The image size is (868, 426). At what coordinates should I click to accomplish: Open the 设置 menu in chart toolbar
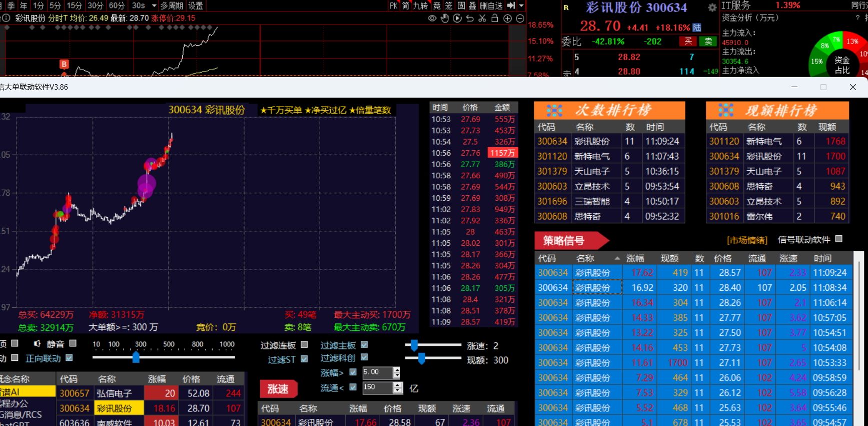click(196, 6)
